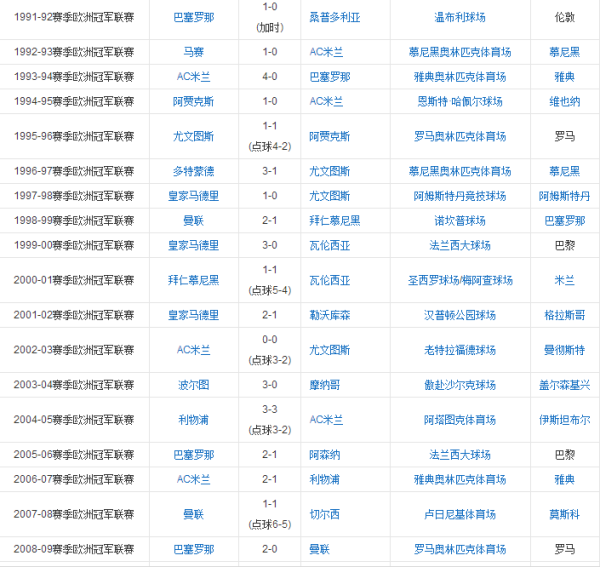Open 雅典奥林匹克体育场 link in 1993-94 row
The height and width of the screenshot is (567, 600).
[x=460, y=77]
